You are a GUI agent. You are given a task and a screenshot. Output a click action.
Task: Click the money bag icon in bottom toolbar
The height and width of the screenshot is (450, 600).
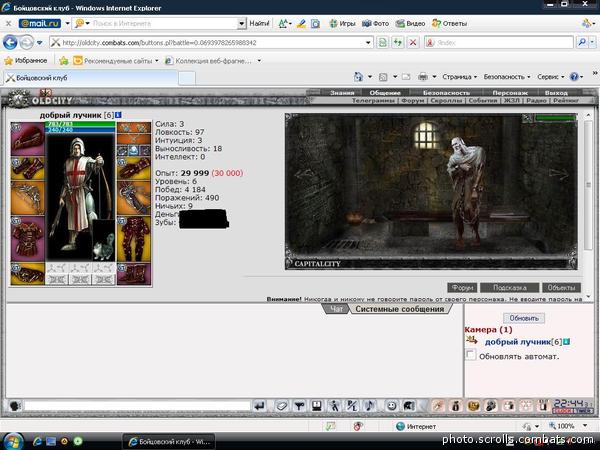(x=455, y=406)
